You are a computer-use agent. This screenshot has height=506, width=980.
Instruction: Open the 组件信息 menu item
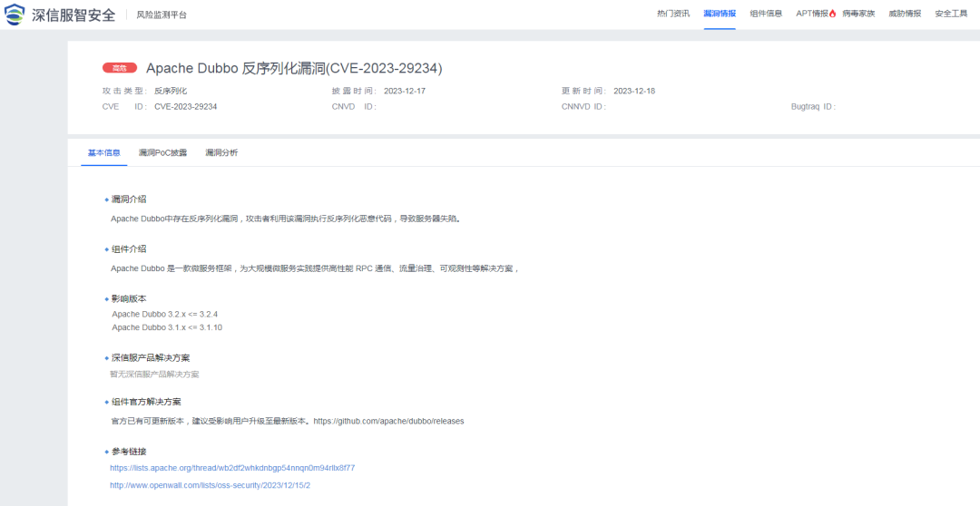pos(766,14)
